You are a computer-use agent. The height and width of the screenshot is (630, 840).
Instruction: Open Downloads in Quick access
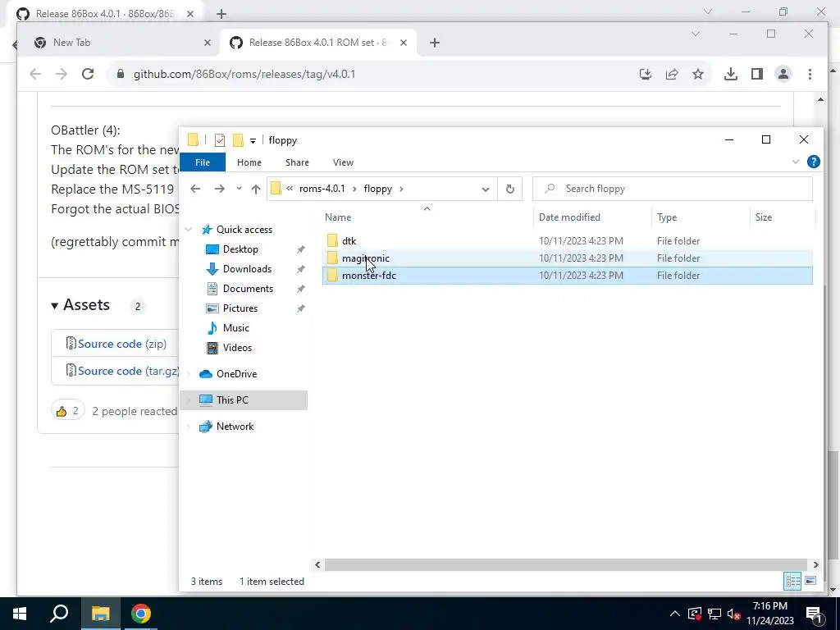point(247,269)
